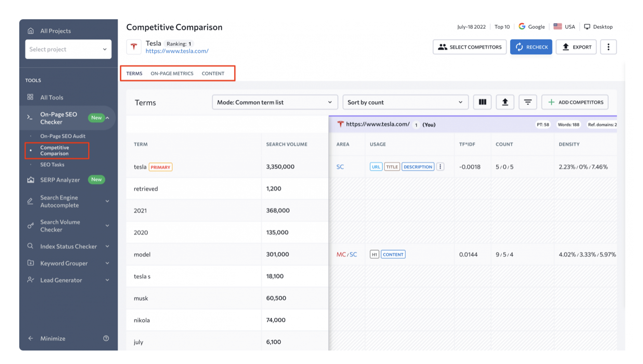
Task: Collapse the On-Page SEO Checker section
Action: coord(107,118)
